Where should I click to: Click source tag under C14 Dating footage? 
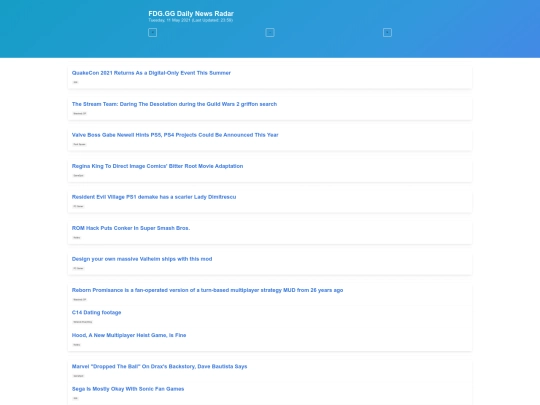tap(83, 322)
